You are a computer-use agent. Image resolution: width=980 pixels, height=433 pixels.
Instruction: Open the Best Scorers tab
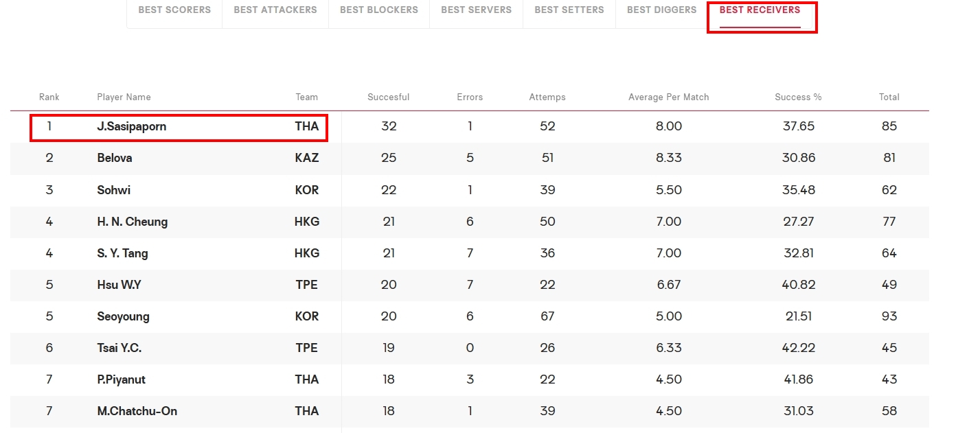tap(174, 10)
